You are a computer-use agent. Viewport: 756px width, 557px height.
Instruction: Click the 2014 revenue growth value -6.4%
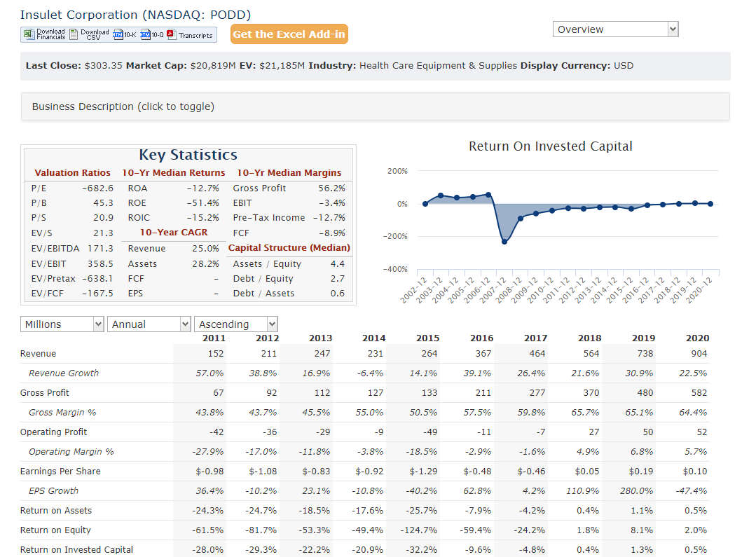[x=370, y=373]
